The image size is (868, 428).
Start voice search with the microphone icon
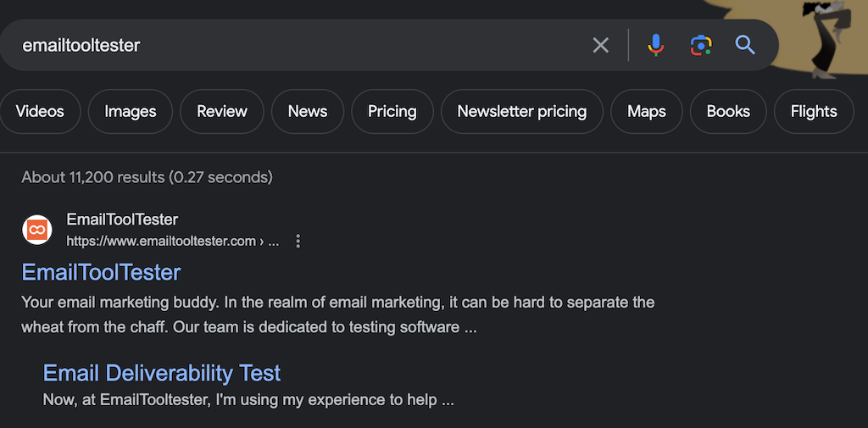[x=655, y=45]
